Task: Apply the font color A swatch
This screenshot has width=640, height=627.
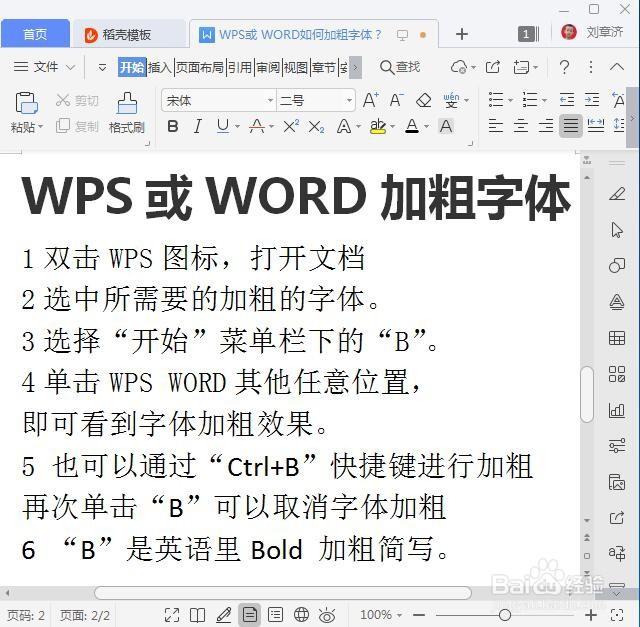Action: 412,126
